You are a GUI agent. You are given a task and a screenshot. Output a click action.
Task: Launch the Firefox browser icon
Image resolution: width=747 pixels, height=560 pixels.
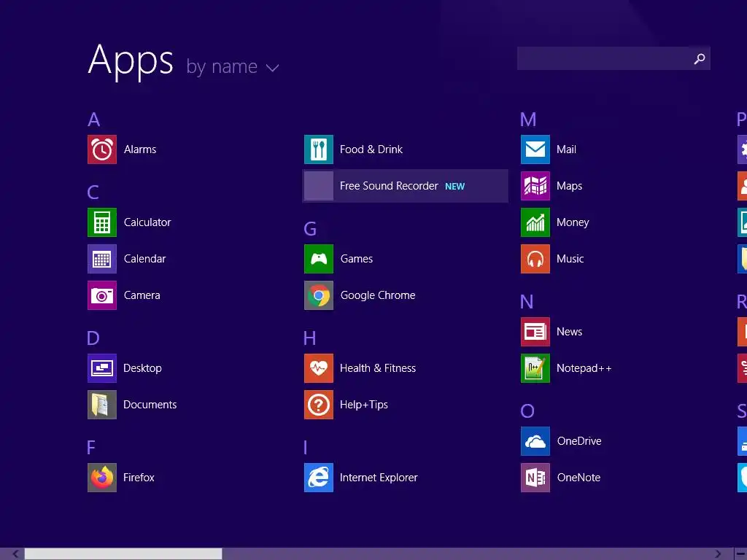[102, 478]
